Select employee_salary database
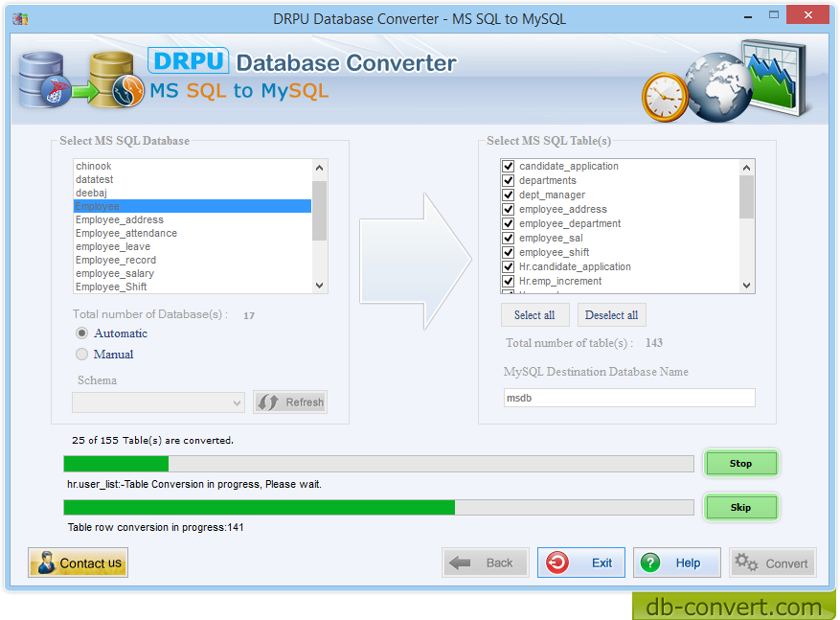The image size is (840, 620). coord(193,273)
